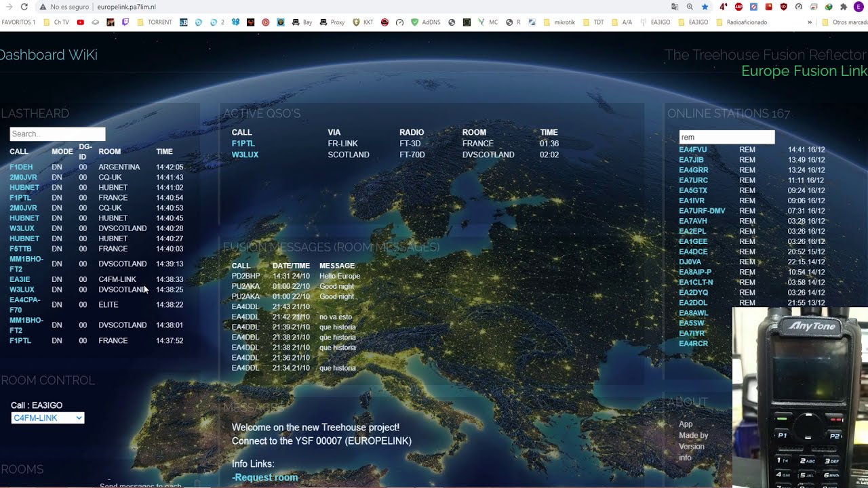Click the PD2BHP message callsign
This screenshot has width=868, height=488.
point(245,276)
